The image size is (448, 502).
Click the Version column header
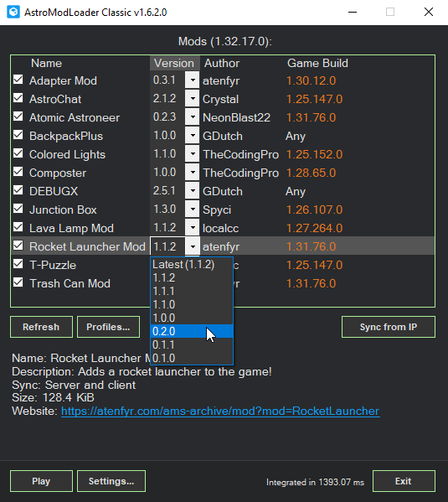(175, 63)
